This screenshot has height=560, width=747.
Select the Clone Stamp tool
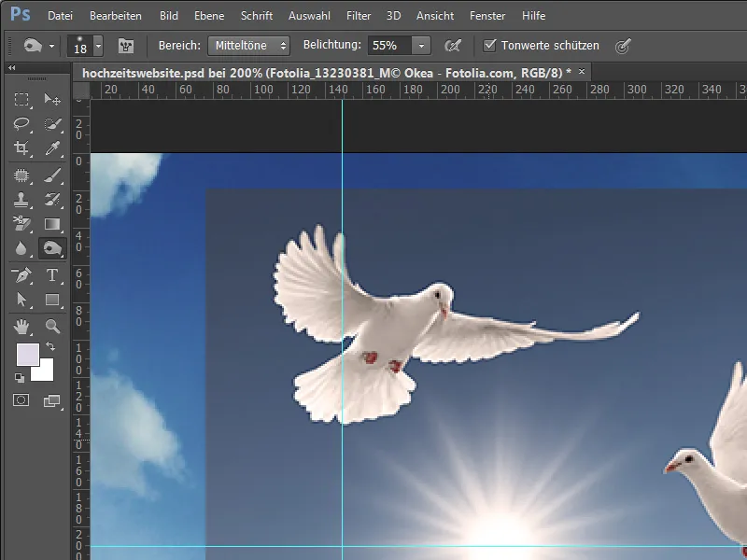[x=21, y=200]
